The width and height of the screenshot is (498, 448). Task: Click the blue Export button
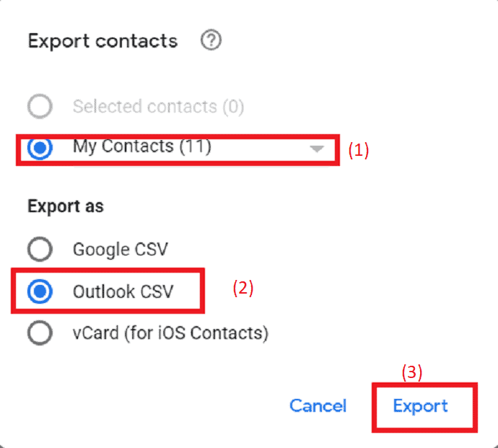420,406
